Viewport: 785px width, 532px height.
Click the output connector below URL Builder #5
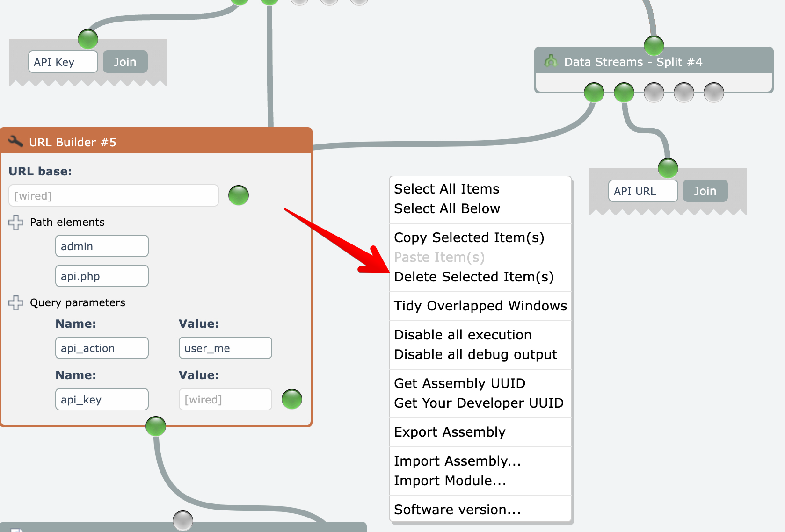156,426
